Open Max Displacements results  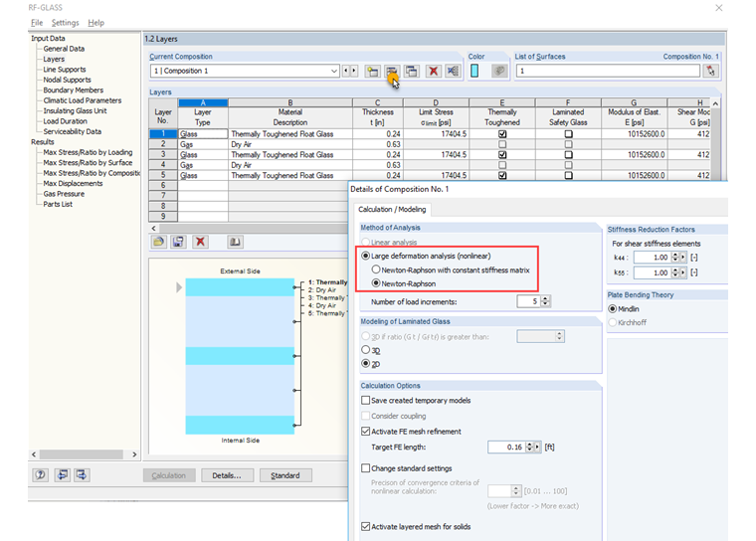point(73,183)
